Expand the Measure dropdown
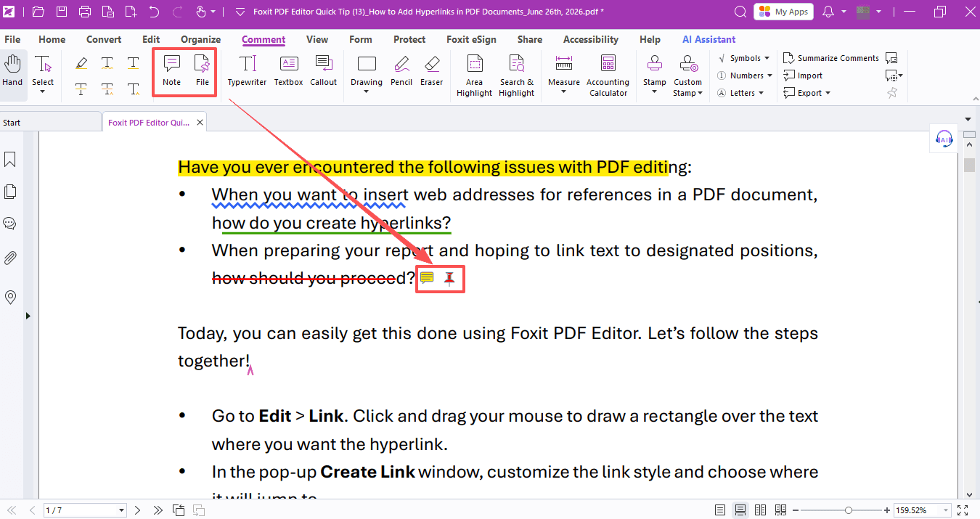Screen dimensions: 980x519 [564, 92]
